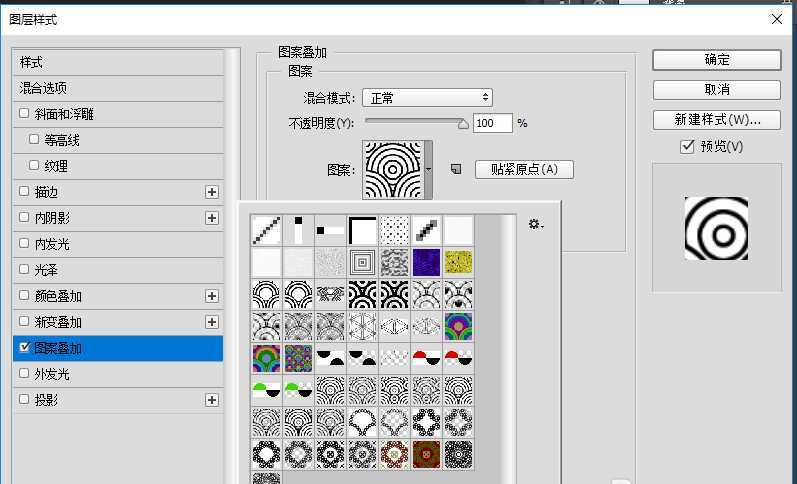
Task: Click the 不透明度 slider handle
Action: coord(462,124)
